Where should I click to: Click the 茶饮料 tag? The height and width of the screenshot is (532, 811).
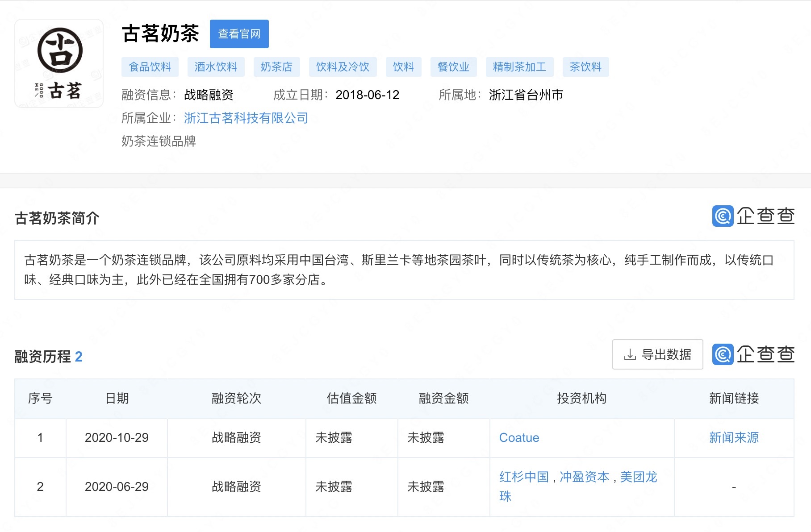(586, 67)
